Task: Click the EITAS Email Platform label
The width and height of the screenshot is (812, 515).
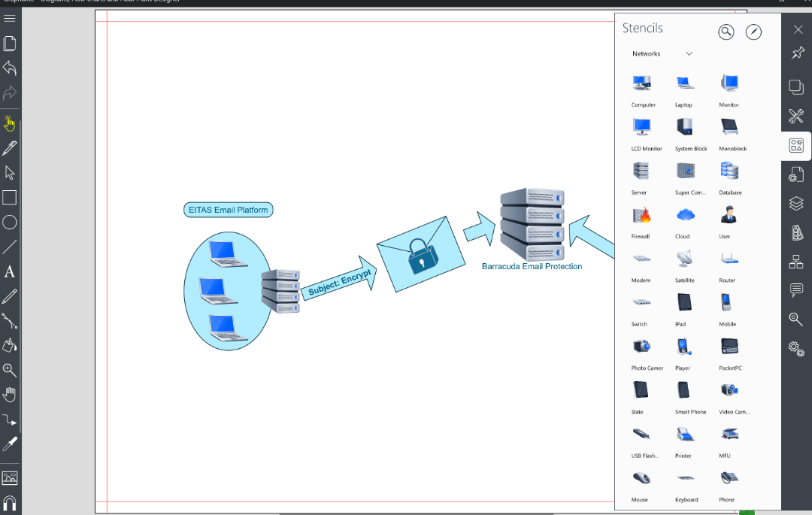Action: 228,210
